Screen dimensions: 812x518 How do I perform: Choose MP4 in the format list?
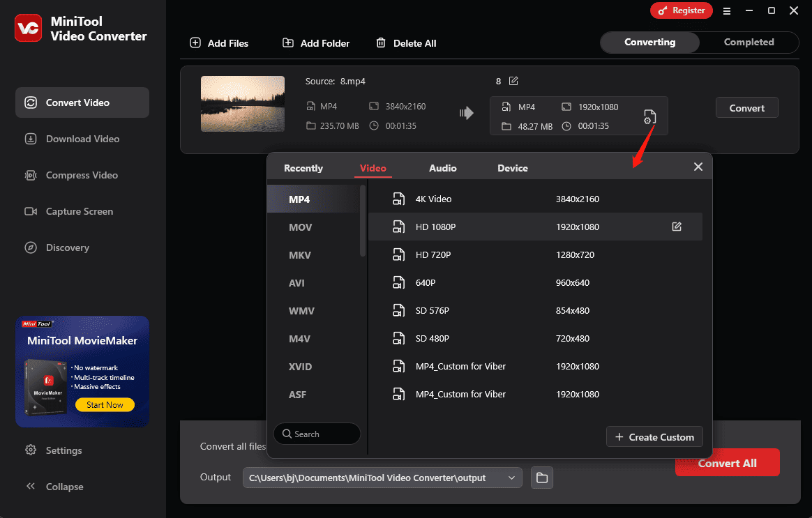314,199
